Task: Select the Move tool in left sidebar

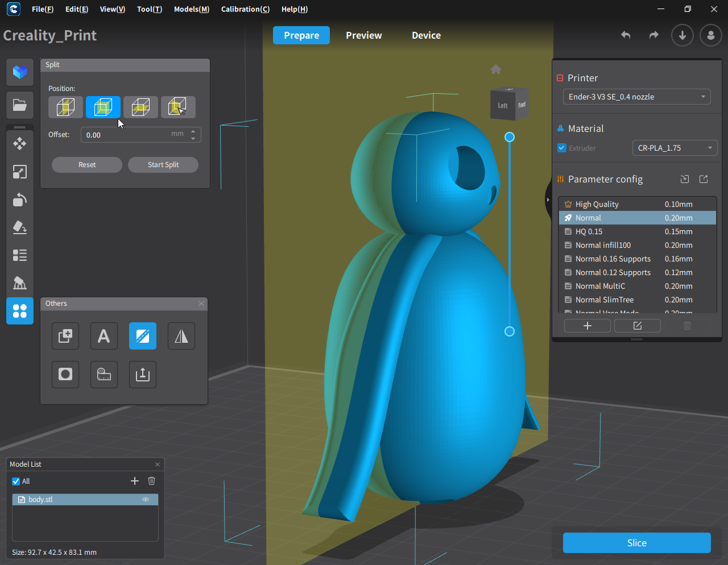Action: point(20,144)
